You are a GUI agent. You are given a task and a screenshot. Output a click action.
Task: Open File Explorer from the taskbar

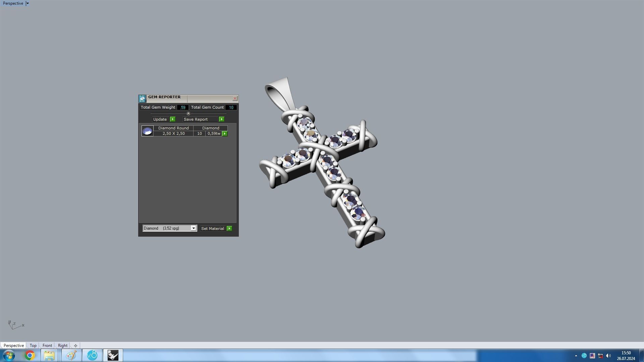click(49, 355)
